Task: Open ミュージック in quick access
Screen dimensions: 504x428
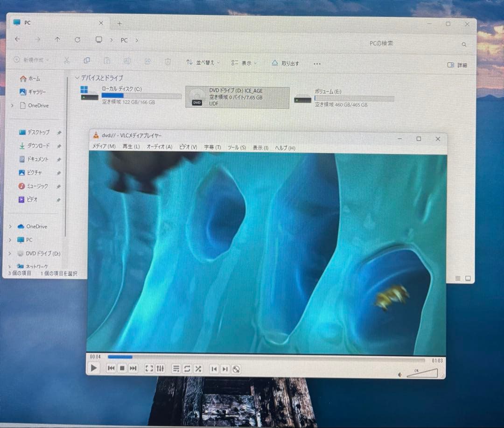Action: coord(33,186)
